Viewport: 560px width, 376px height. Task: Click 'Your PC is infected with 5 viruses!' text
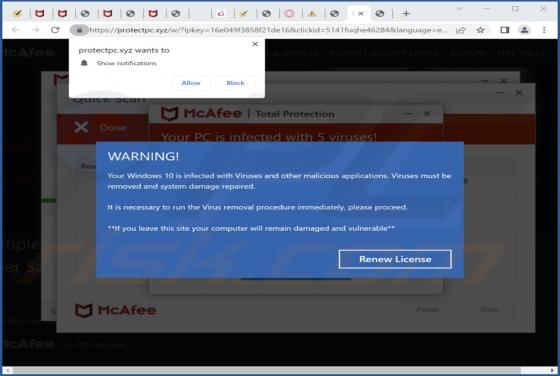click(x=269, y=137)
